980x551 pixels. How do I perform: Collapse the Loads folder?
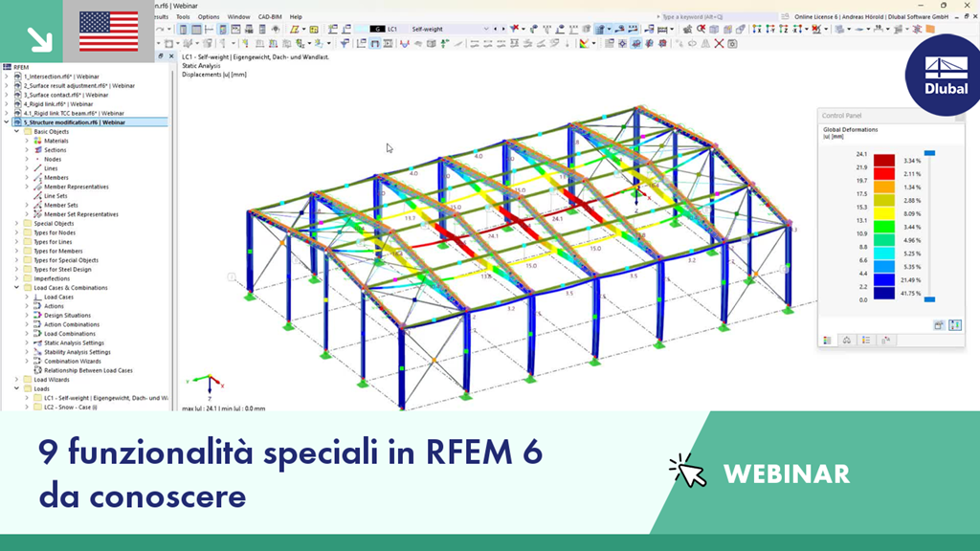[17, 388]
